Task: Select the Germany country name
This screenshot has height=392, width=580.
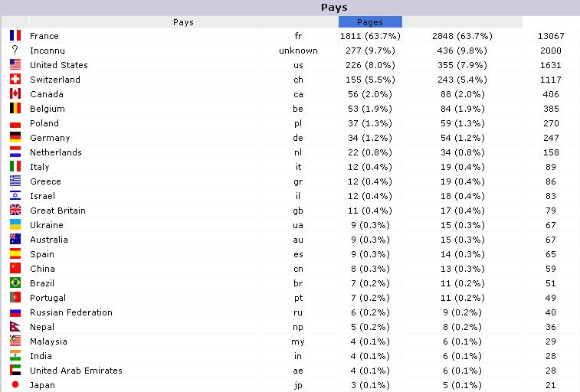Action: point(50,138)
